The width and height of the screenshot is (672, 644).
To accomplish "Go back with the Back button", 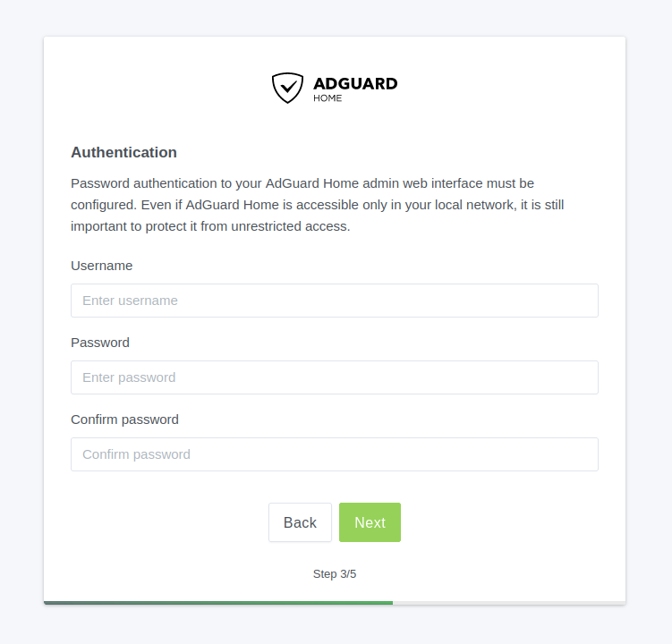I will (x=300, y=522).
